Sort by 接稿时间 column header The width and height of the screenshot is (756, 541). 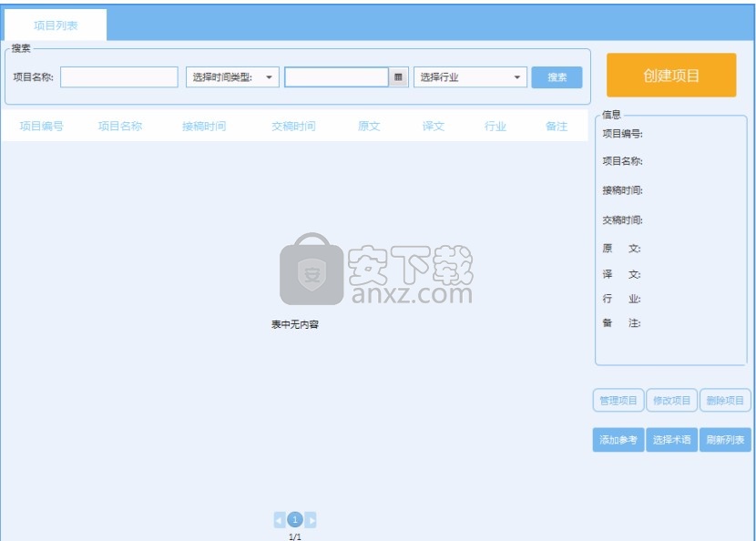pos(204,127)
